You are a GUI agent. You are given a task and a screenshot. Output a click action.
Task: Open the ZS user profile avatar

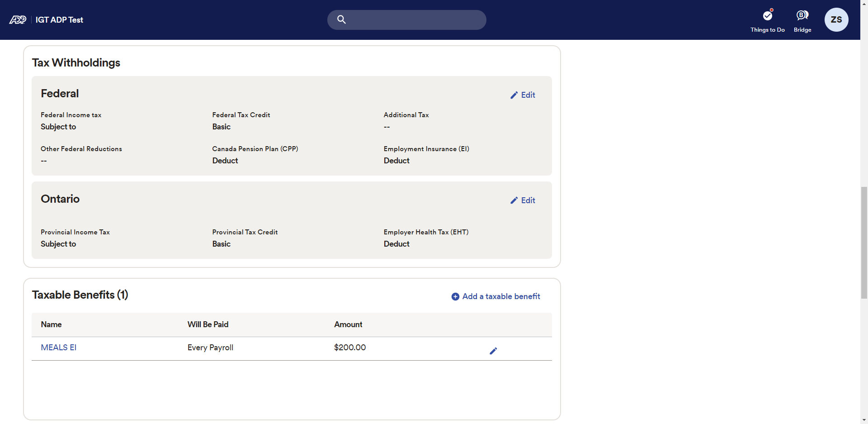click(x=836, y=20)
